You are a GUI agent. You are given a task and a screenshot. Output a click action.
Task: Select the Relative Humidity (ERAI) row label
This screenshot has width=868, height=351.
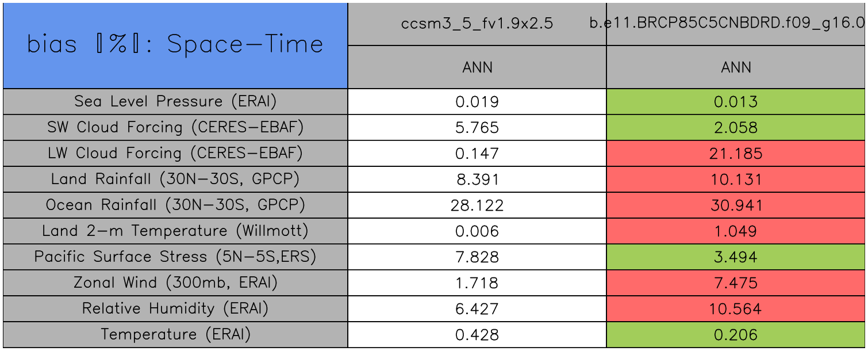point(175,308)
